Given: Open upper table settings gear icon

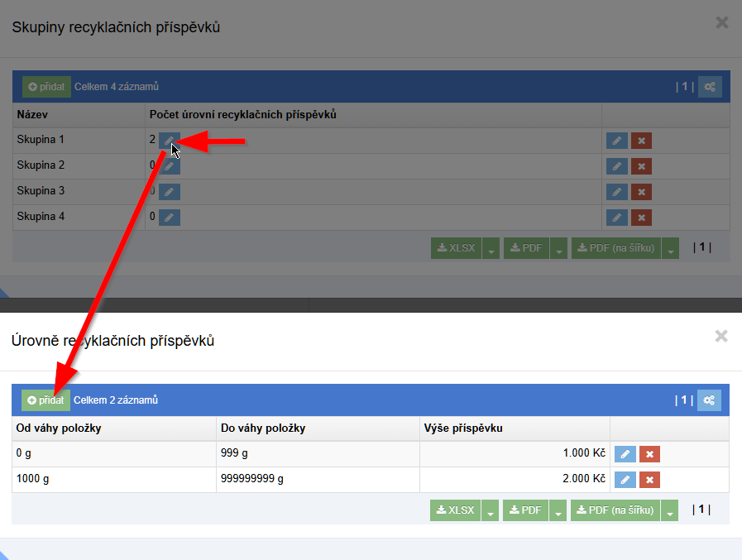Looking at the screenshot, I should 709,87.
